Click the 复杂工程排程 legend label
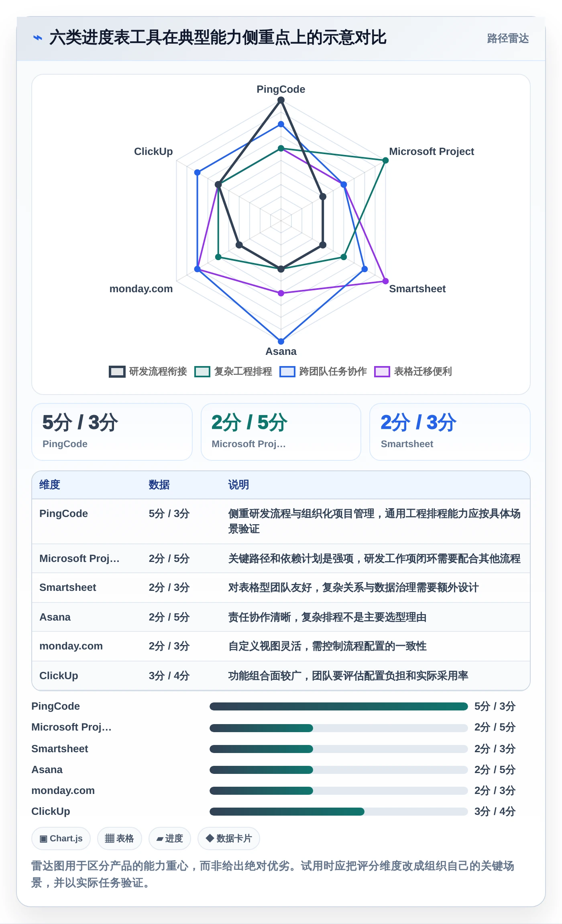This screenshot has height=924, width=562. [243, 372]
